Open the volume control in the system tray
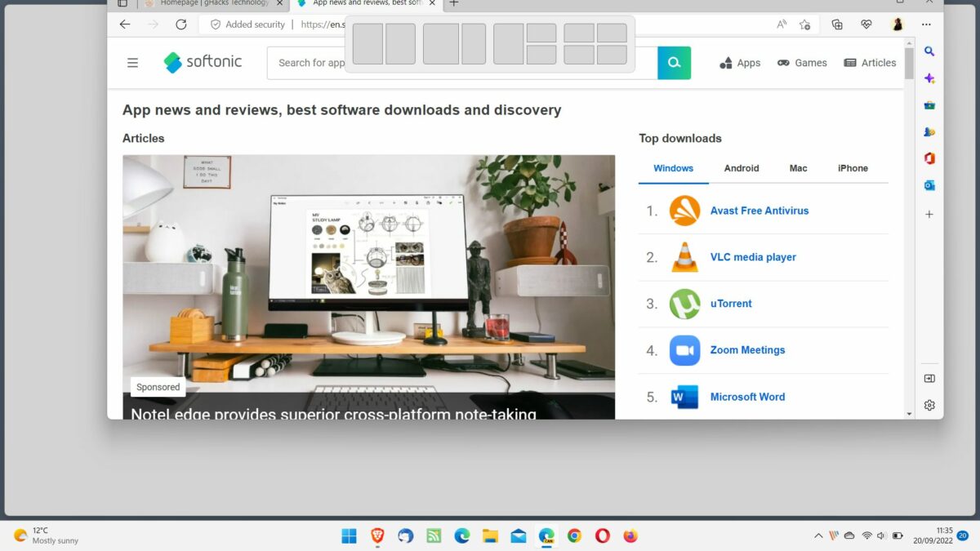 coord(880,535)
